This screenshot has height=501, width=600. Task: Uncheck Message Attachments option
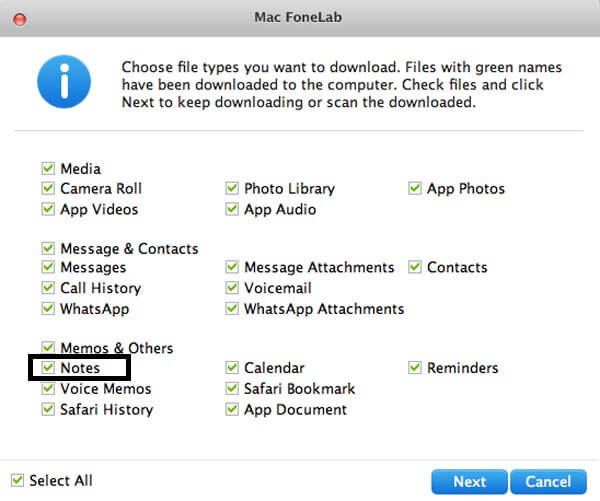(232, 267)
